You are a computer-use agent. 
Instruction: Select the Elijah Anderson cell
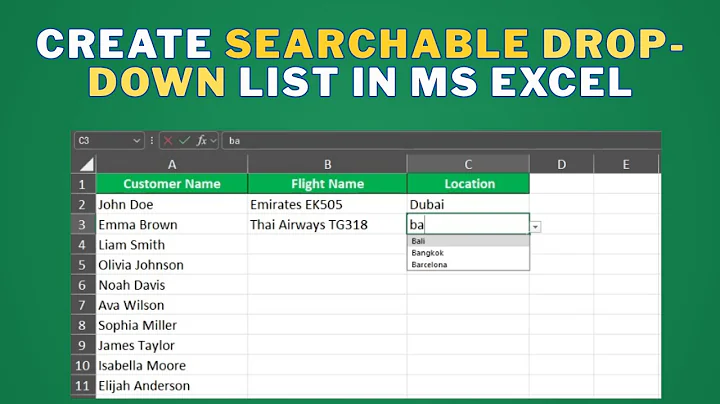pos(172,386)
